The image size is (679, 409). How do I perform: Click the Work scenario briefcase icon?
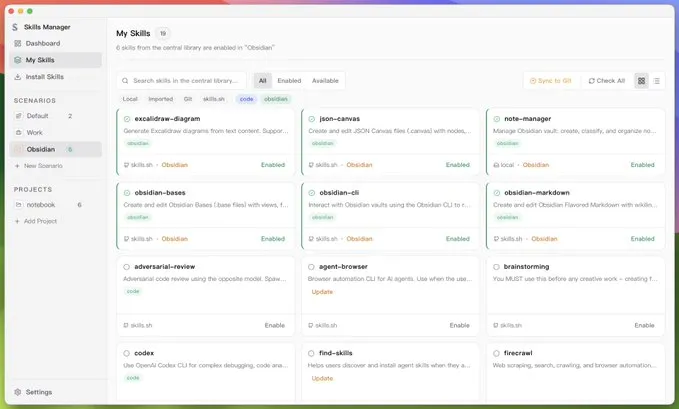tap(18, 133)
